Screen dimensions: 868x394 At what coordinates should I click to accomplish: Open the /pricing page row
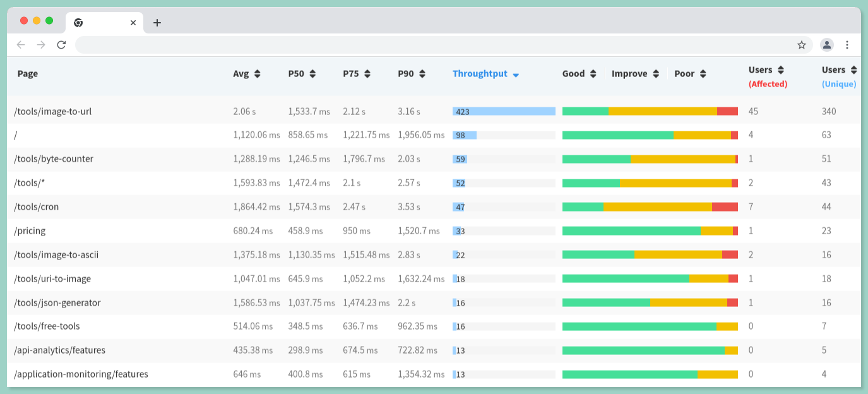point(434,231)
